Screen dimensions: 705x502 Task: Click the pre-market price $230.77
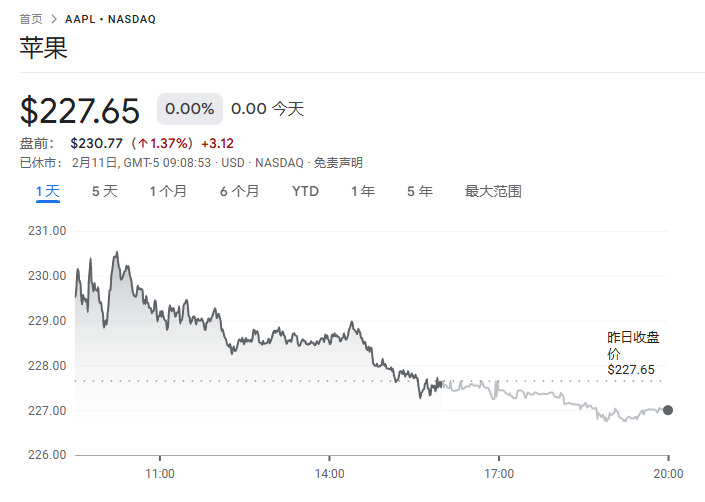click(x=96, y=143)
